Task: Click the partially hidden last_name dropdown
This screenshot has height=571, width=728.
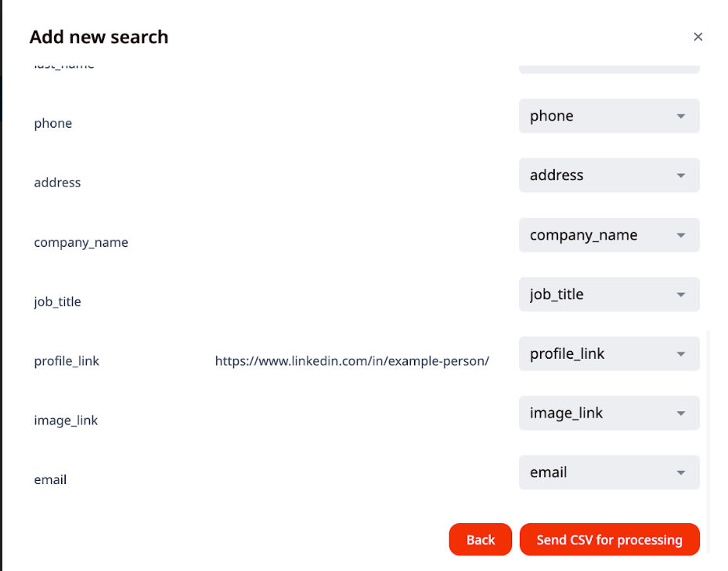Action: coord(609,69)
